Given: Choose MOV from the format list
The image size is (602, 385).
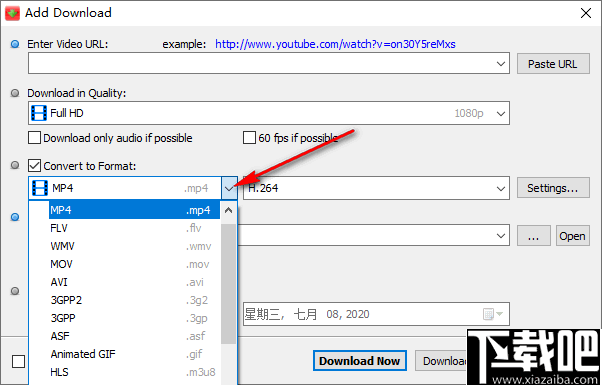Looking at the screenshot, I should coord(134,264).
